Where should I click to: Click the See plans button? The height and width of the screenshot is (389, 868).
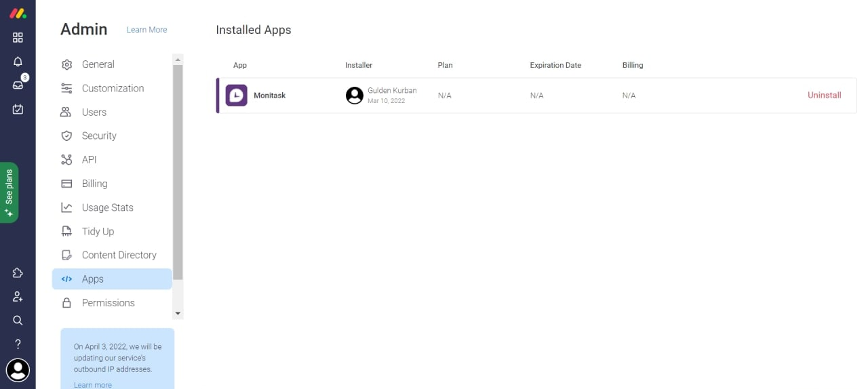9,192
